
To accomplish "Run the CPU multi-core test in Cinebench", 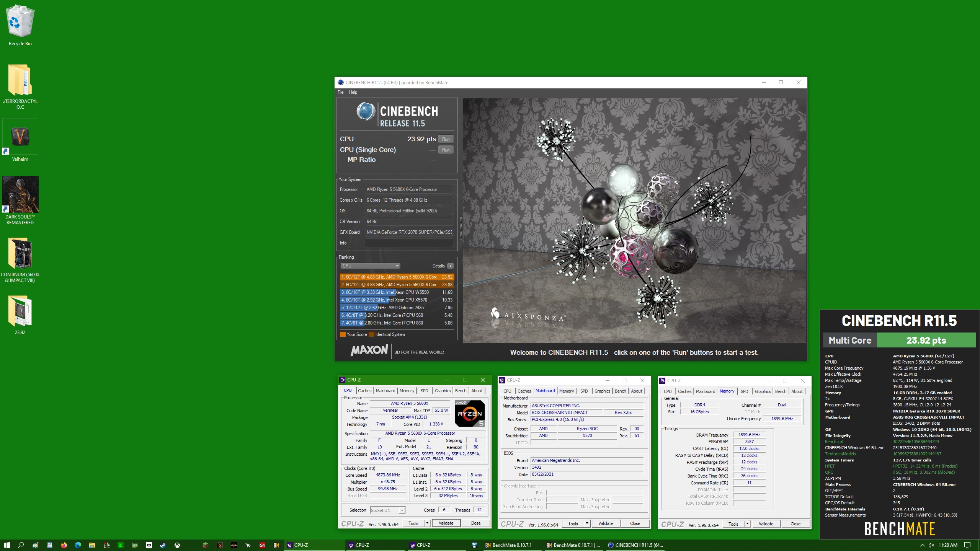I will [446, 139].
